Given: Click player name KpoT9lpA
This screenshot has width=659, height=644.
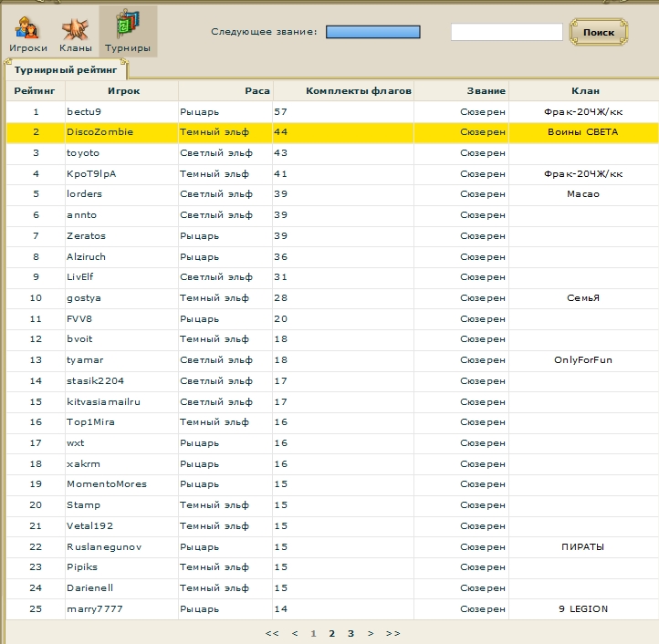Looking at the screenshot, I should (91, 174).
